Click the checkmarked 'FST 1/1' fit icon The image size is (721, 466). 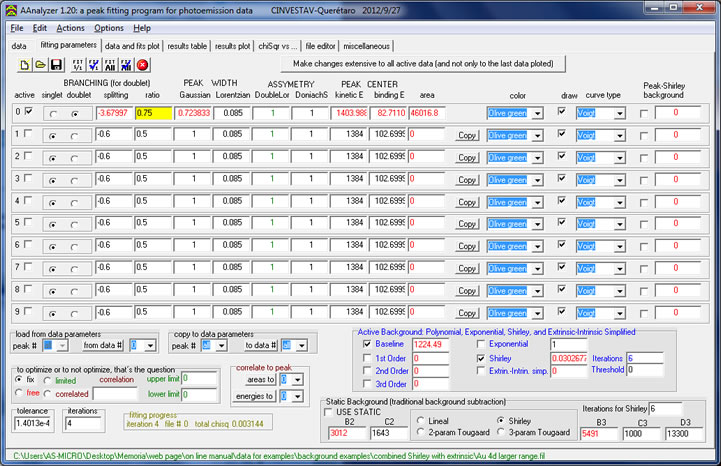coord(94,64)
